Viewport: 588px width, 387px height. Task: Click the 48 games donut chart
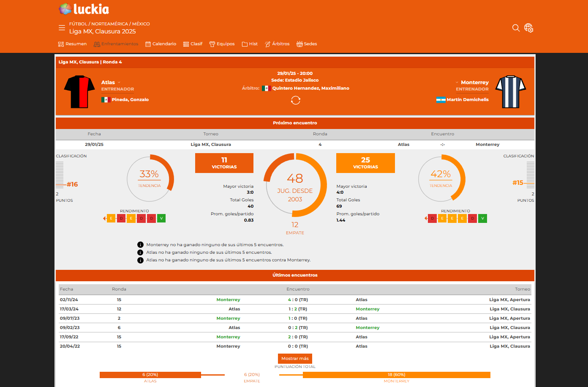coord(295,185)
